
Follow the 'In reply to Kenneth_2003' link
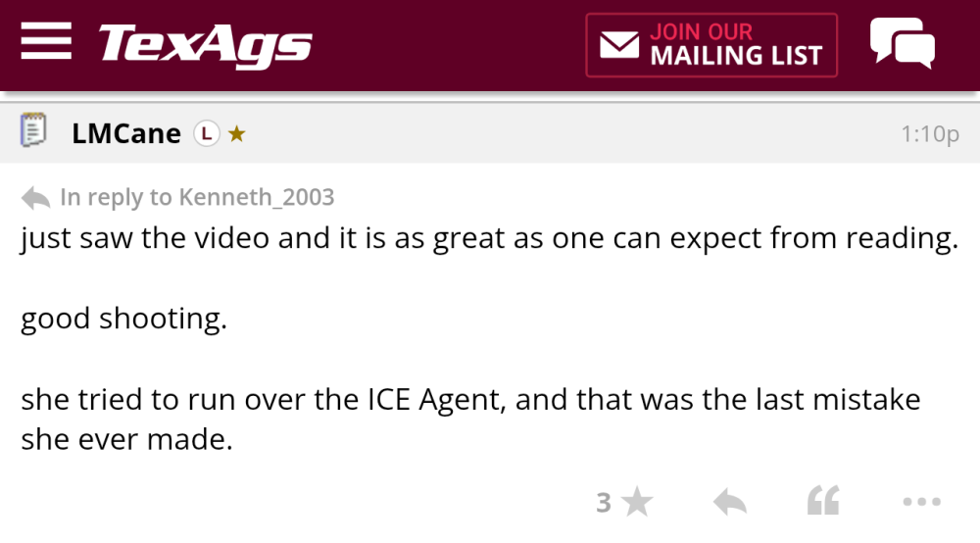[197, 197]
